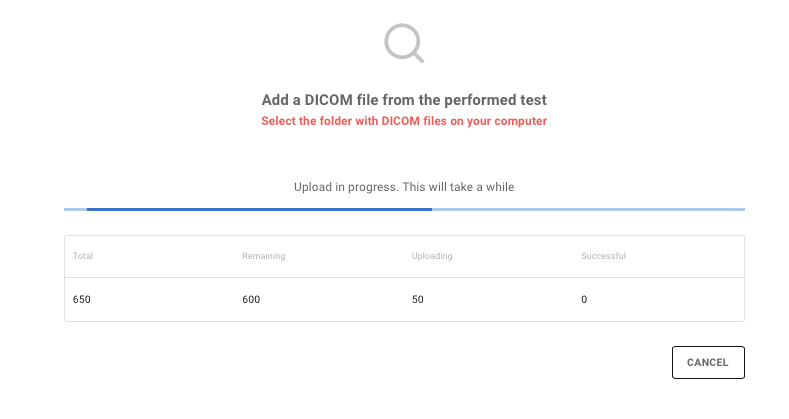
Task: Select the Uploading column header
Action: point(432,256)
